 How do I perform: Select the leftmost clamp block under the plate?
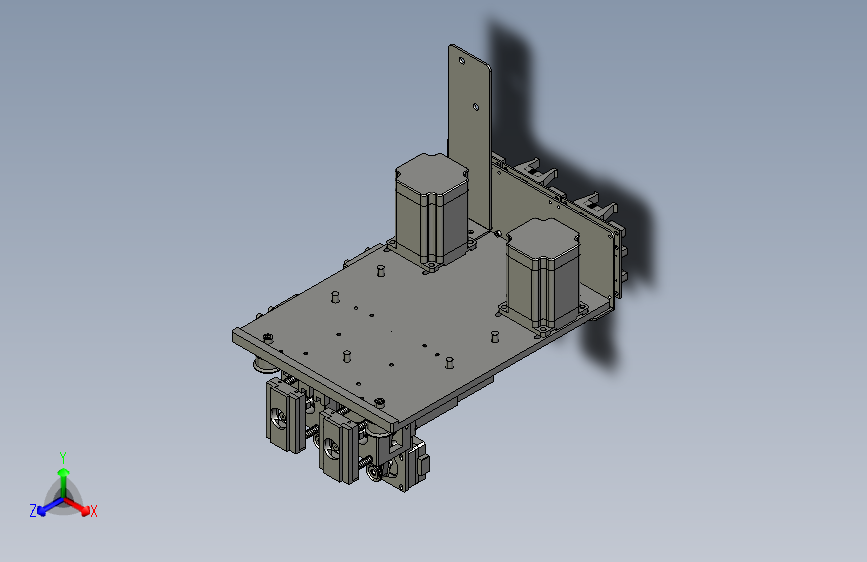[286, 415]
